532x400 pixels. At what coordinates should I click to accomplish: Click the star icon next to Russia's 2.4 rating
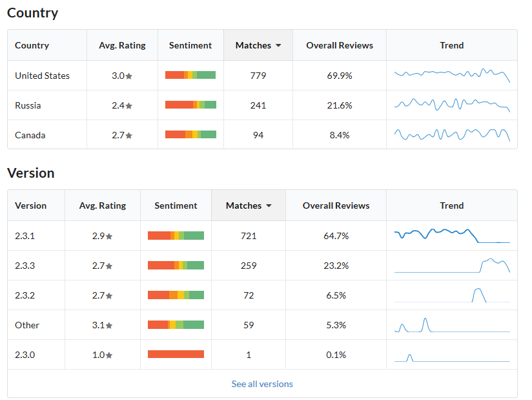coord(129,106)
